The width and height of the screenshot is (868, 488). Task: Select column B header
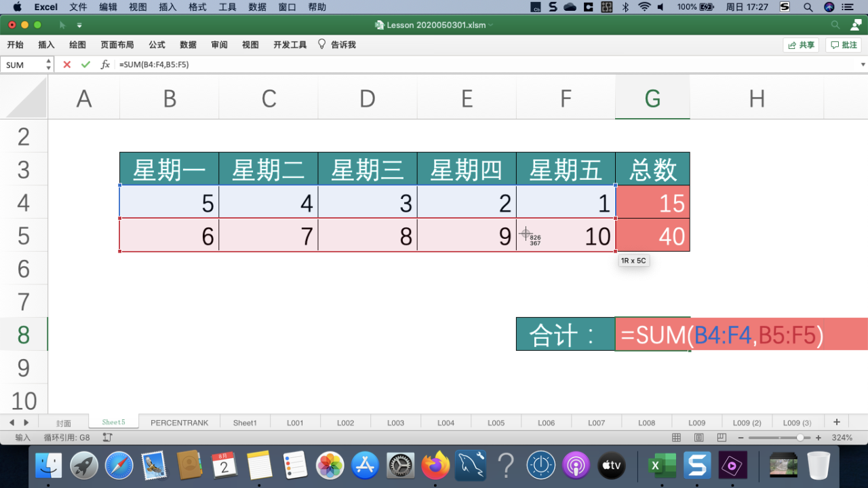pyautogui.click(x=170, y=98)
